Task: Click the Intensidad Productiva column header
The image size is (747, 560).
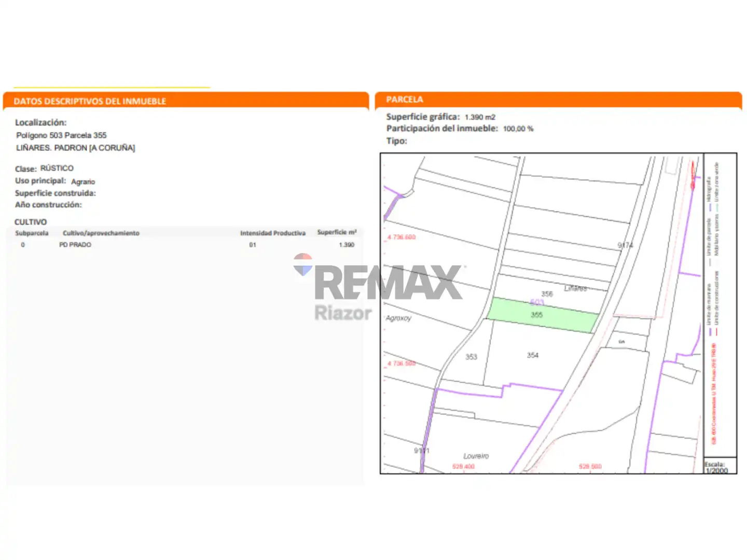Action: pyautogui.click(x=273, y=233)
